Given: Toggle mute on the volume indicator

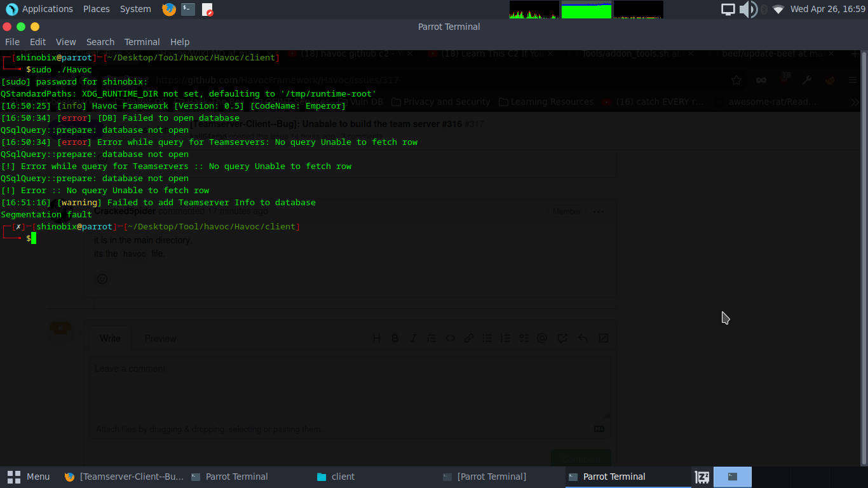Looking at the screenshot, I should (749, 9).
